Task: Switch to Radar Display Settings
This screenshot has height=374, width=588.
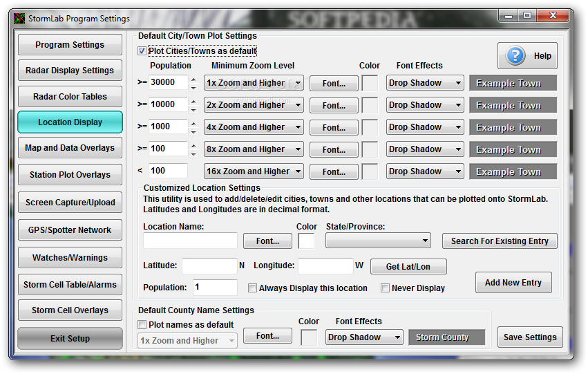Action: point(70,70)
